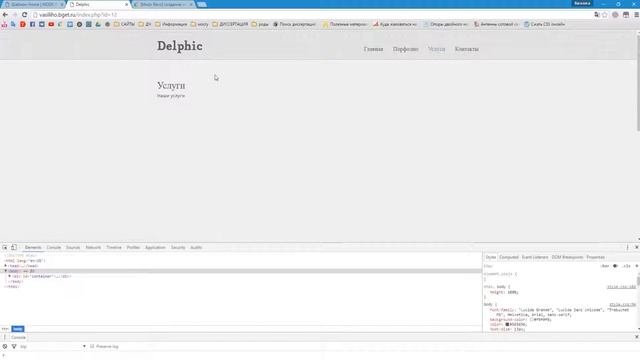Switch to the Application DevTools tab
Image resolution: width=640 pixels, height=360 pixels.
pos(155,247)
